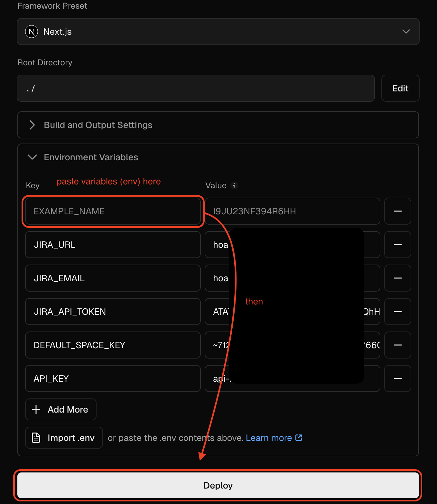This screenshot has height=504, width=437.
Task: Focus the JIRA_API_TOKEN key field
Action: click(x=113, y=312)
